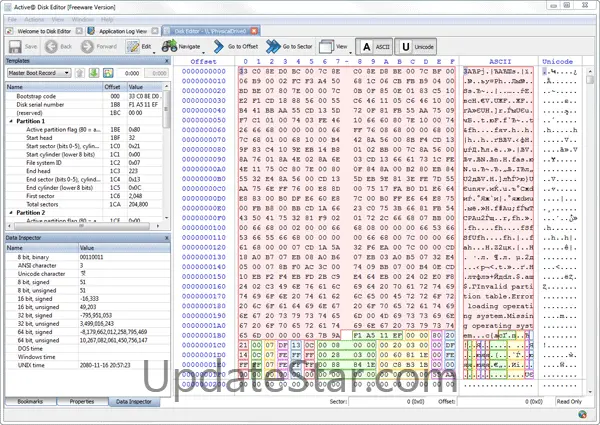The width and height of the screenshot is (600, 425).
Task: Click the Go to Sector button label
Action: click(297, 47)
